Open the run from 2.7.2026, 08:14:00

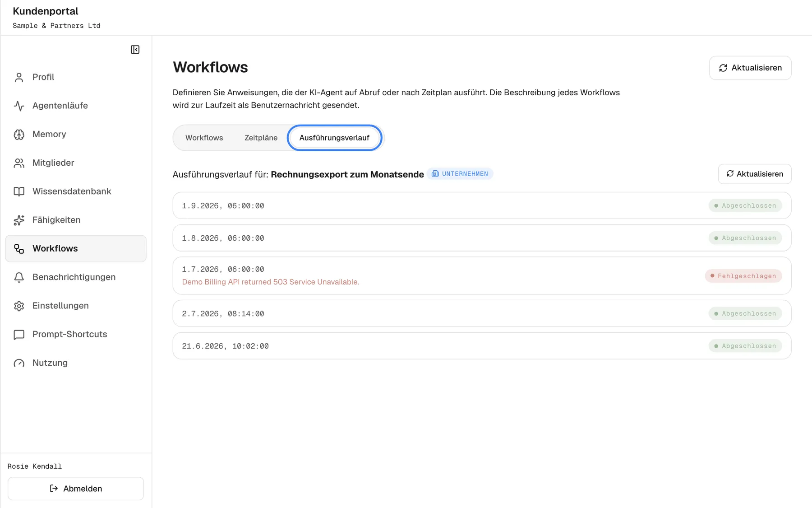[482, 313]
